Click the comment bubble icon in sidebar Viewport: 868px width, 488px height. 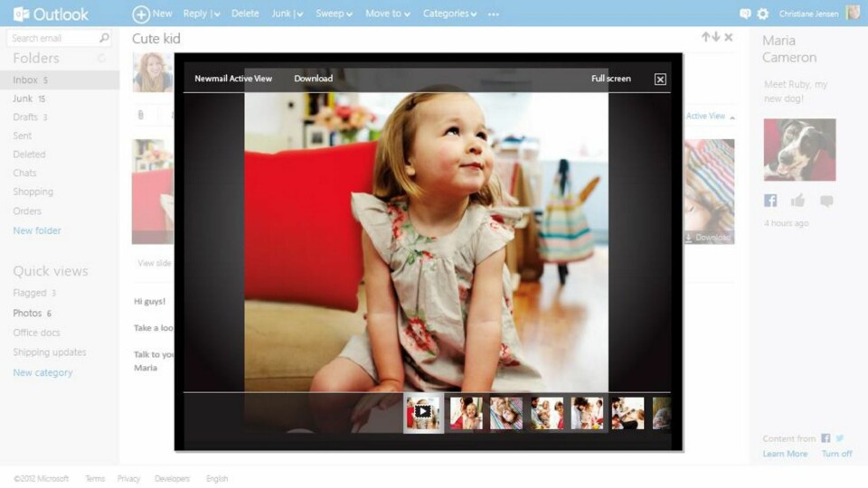(x=826, y=201)
